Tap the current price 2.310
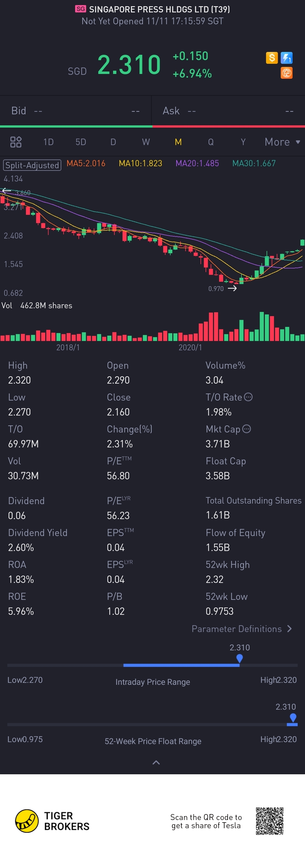This screenshot has width=305, height=868. pos(129,64)
